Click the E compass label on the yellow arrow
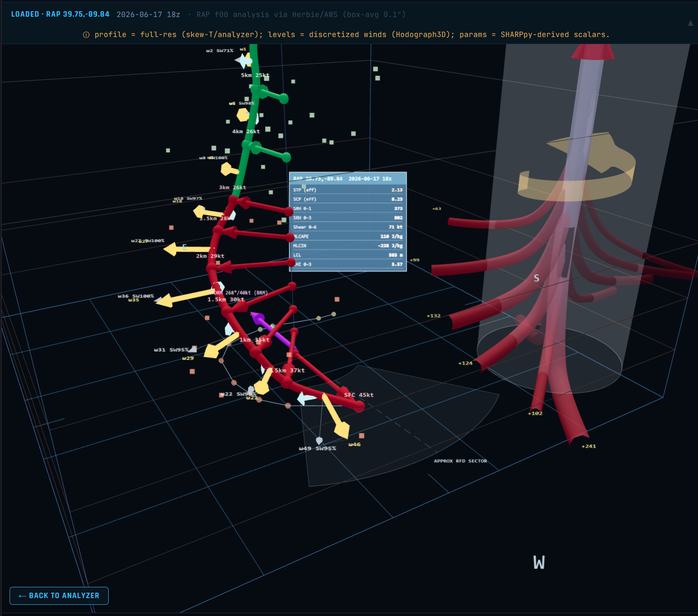The height and width of the screenshot is (616, 698). pos(184,247)
